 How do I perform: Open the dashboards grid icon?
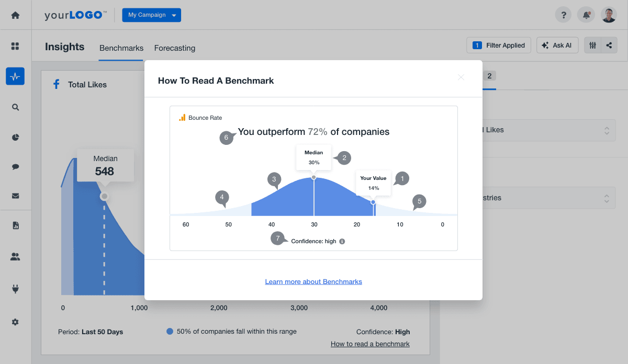pos(15,47)
